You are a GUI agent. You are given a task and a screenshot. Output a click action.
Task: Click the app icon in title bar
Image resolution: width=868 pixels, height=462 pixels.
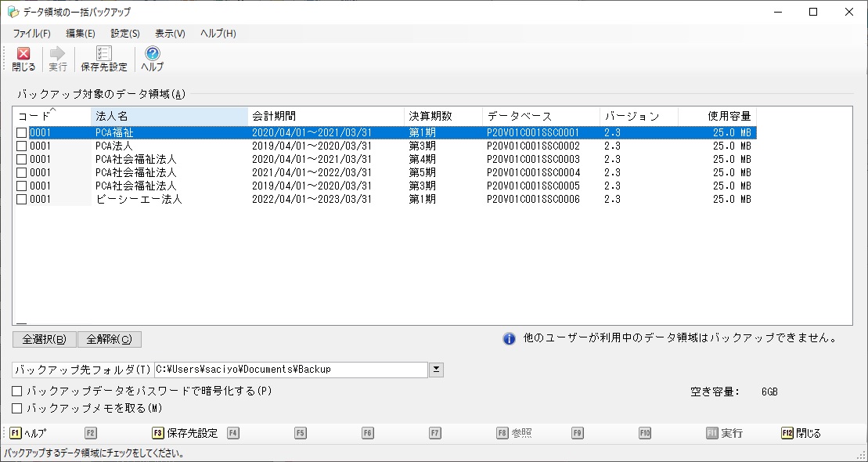point(13,12)
